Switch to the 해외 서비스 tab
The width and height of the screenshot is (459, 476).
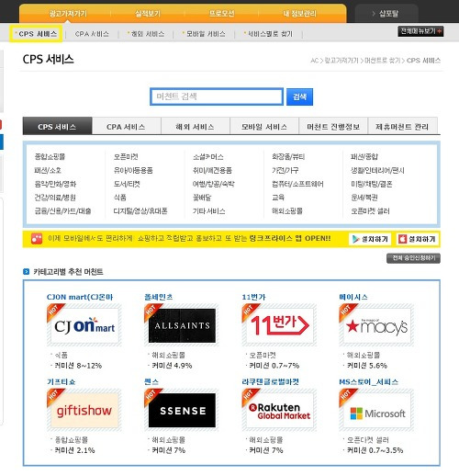tap(196, 126)
